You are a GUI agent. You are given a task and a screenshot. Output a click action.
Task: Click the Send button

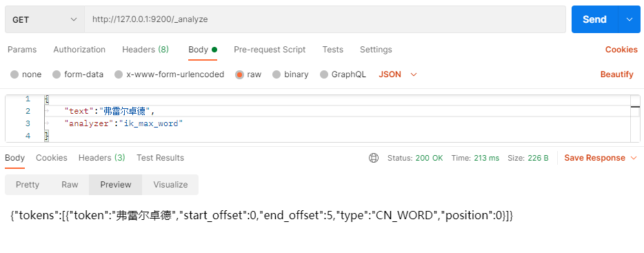click(x=595, y=19)
